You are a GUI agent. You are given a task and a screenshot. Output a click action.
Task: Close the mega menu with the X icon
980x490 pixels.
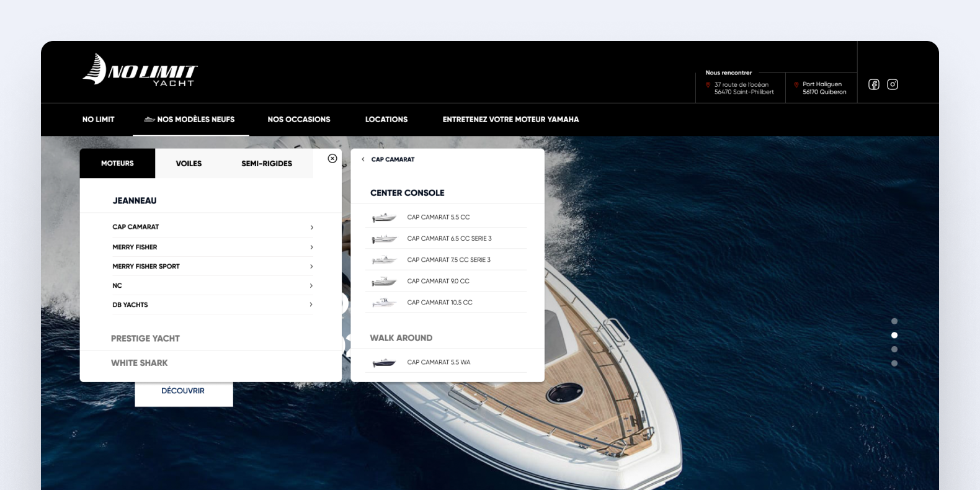[x=332, y=159]
